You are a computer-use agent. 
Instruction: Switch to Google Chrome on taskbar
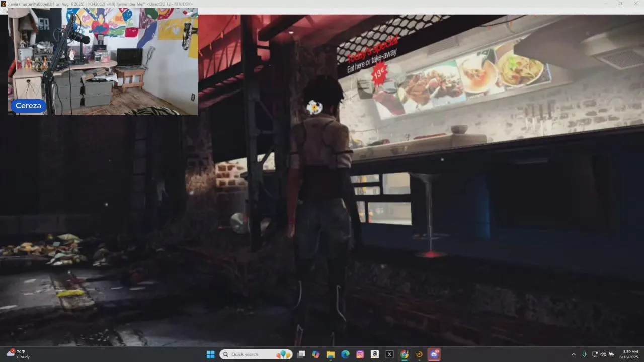(404, 354)
